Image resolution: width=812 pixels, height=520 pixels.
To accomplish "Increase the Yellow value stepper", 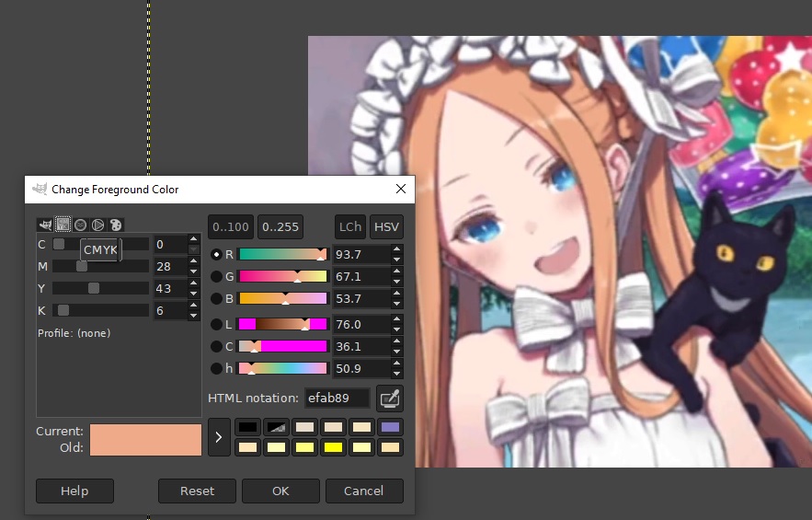I will [x=194, y=283].
